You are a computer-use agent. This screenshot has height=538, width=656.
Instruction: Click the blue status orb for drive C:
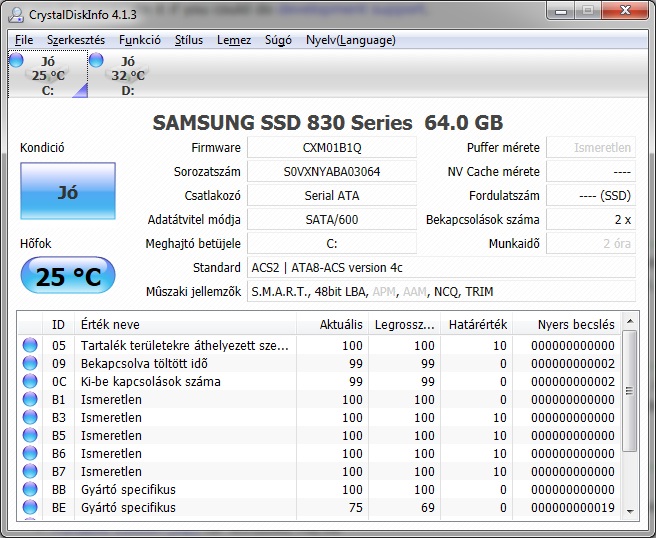tap(16, 60)
